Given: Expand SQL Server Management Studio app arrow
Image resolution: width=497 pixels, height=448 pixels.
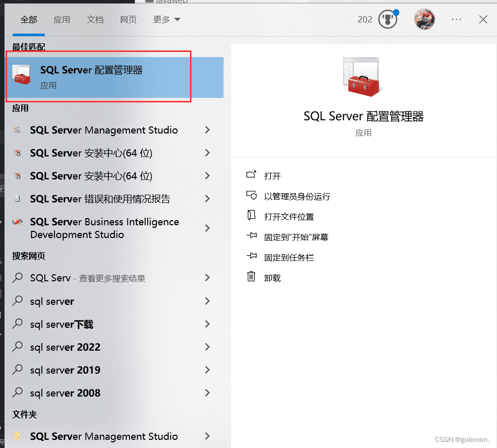Looking at the screenshot, I should pos(207,130).
